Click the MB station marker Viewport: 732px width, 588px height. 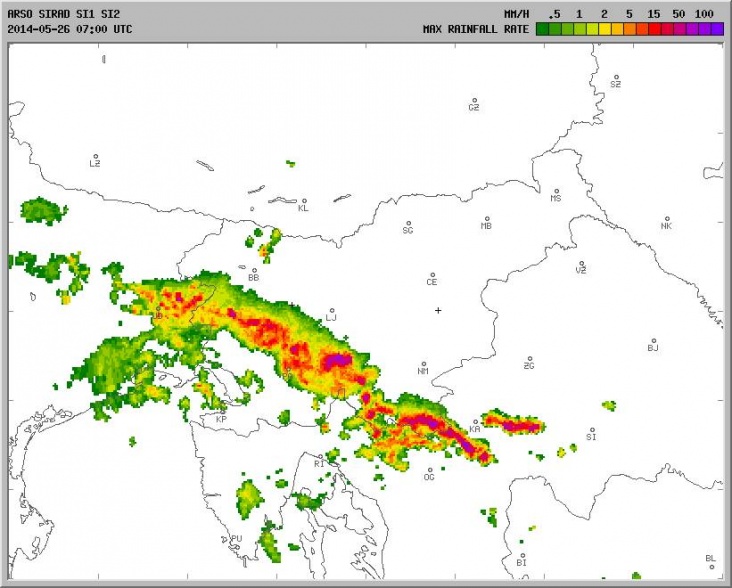pos(487,219)
